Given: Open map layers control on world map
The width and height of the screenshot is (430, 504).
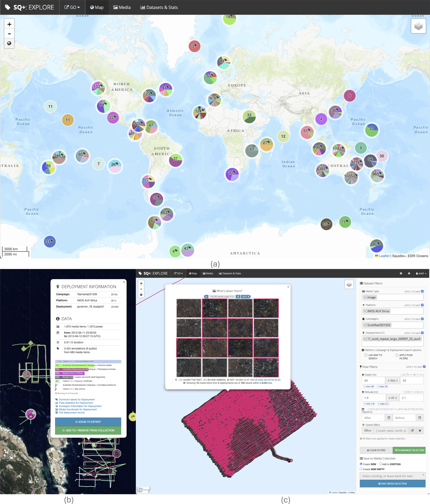Looking at the screenshot, I should (x=418, y=26).
